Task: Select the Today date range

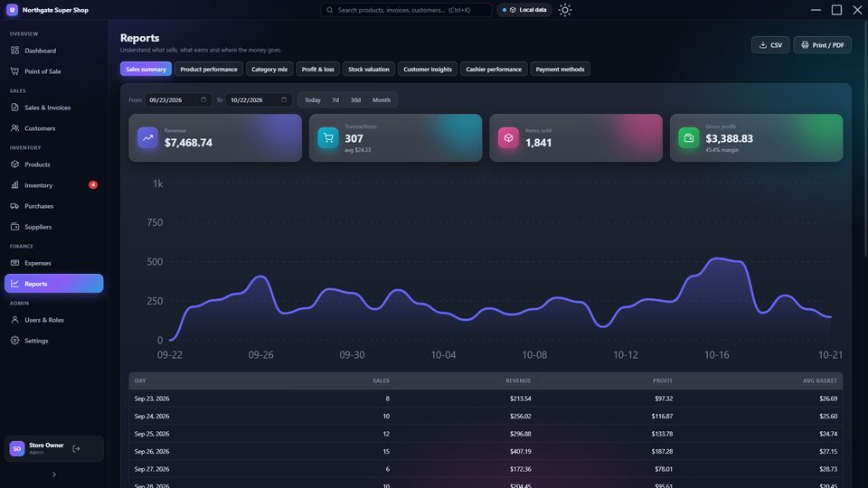Action: pyautogui.click(x=312, y=100)
